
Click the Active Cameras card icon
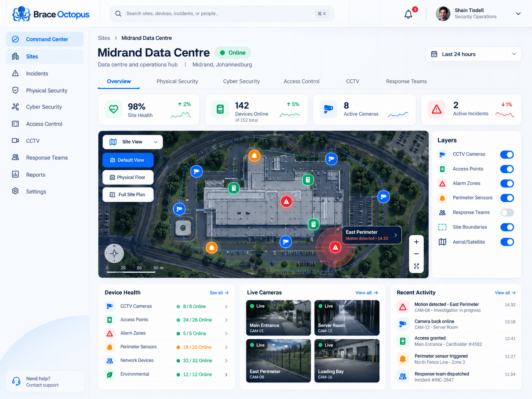click(x=328, y=109)
